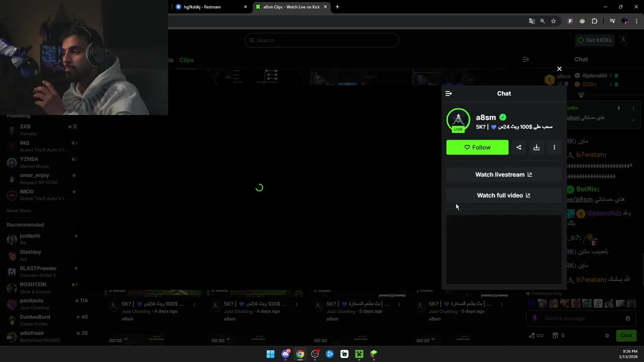
Task: Click the F extension icon in Chrome toolbar
Action: [x=570, y=21]
